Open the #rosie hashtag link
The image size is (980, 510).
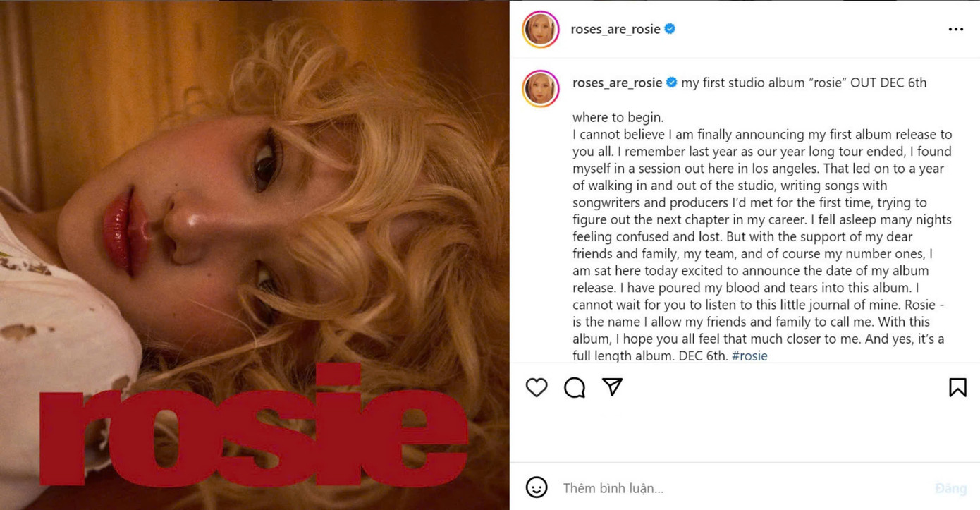pyautogui.click(x=749, y=356)
